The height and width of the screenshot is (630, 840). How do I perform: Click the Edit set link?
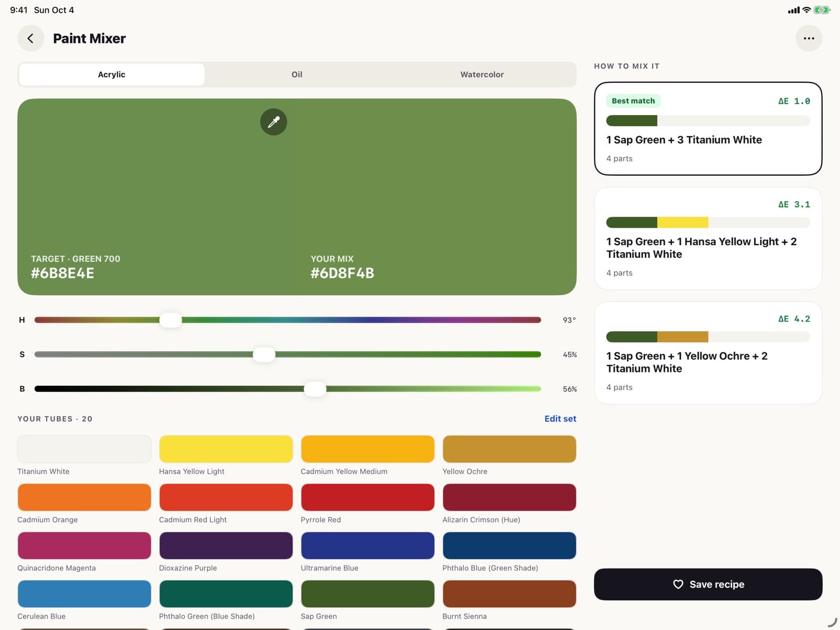[x=560, y=418]
